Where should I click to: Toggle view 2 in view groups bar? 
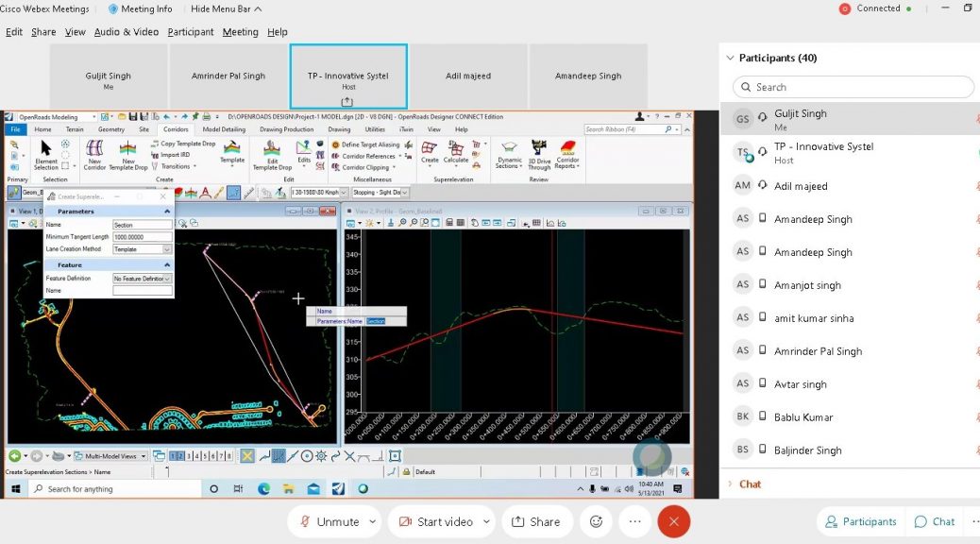tap(181, 456)
